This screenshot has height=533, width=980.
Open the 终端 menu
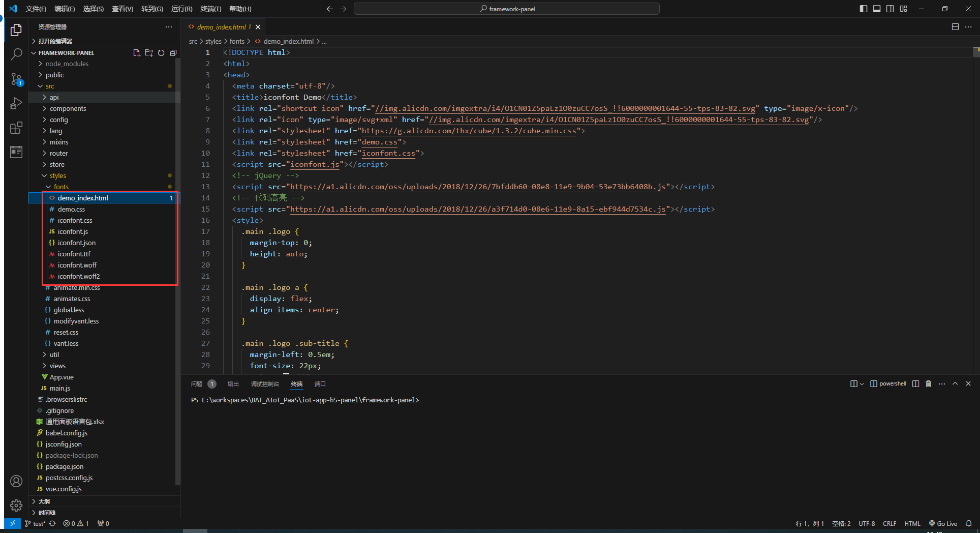(x=210, y=9)
